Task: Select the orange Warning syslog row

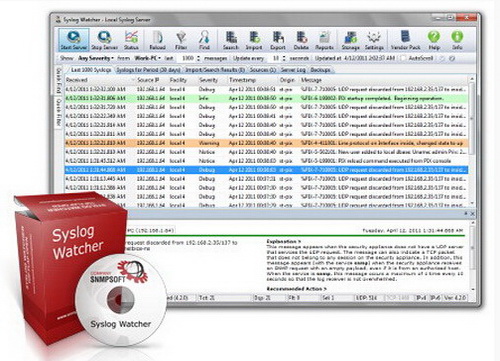Action: pyautogui.click(x=266, y=143)
